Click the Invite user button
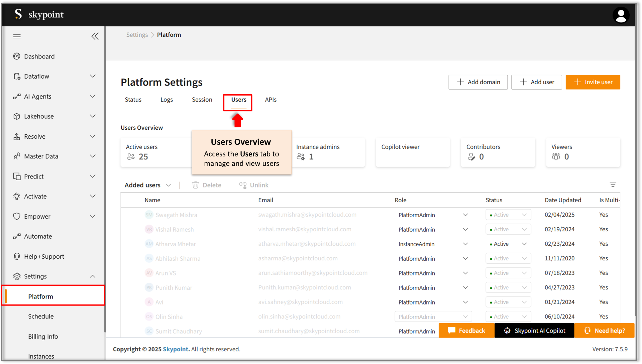This screenshot has width=642, height=364. pos(593,82)
